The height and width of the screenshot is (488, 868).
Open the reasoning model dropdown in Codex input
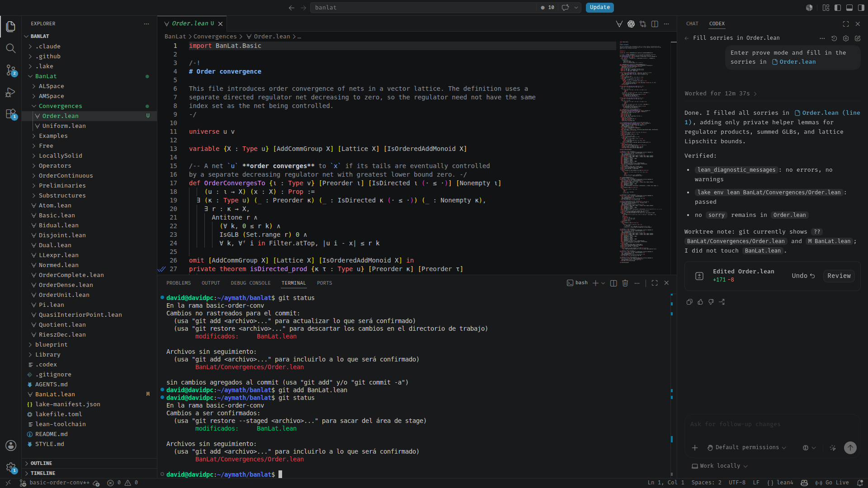[x=809, y=448]
